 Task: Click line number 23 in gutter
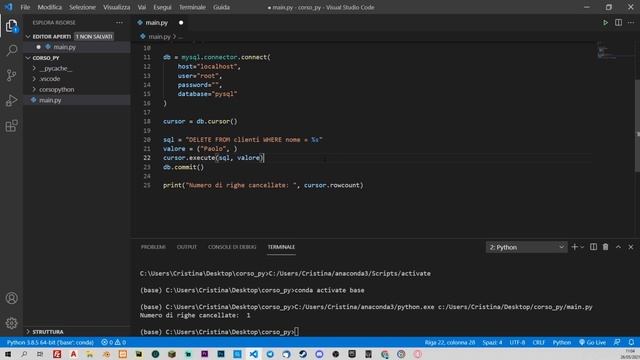(x=147, y=167)
